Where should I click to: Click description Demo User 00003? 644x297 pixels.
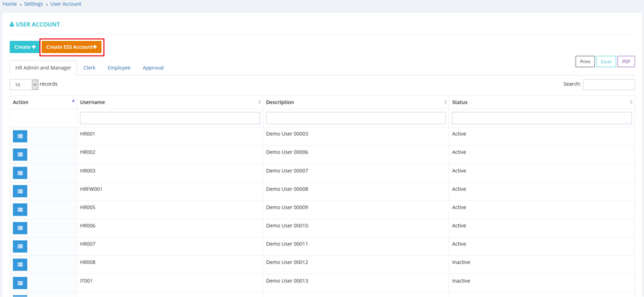click(x=287, y=134)
